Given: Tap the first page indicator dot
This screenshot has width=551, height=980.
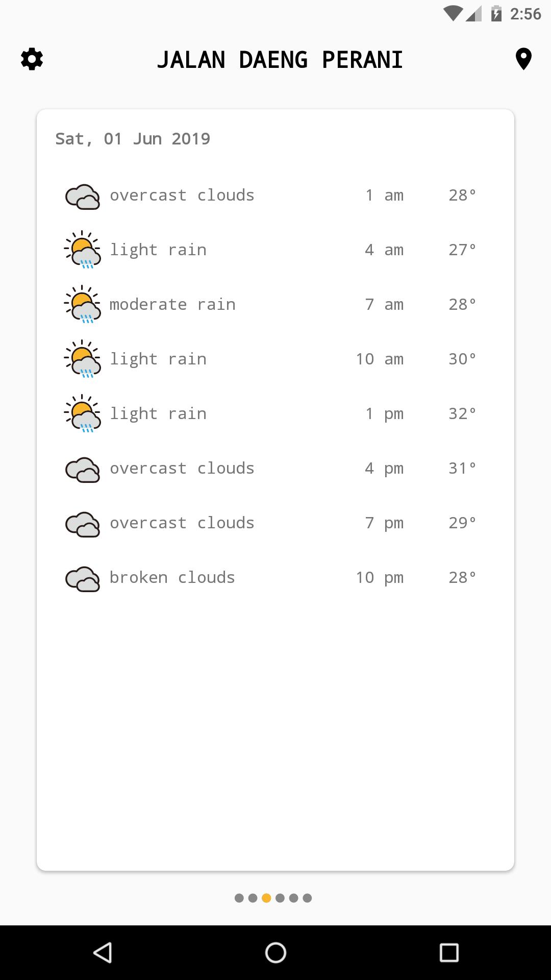Looking at the screenshot, I should point(238,898).
